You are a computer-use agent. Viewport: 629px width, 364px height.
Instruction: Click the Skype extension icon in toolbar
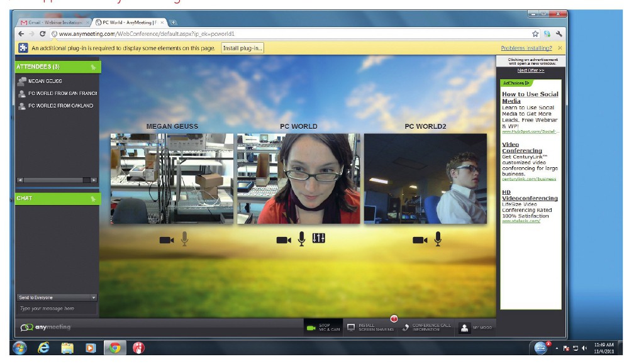548,34
